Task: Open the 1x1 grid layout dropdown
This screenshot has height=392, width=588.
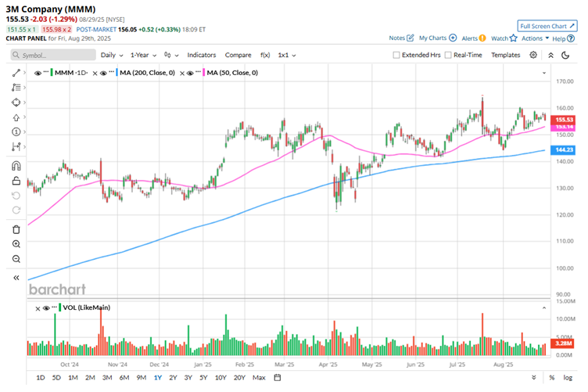Action: tap(287, 55)
